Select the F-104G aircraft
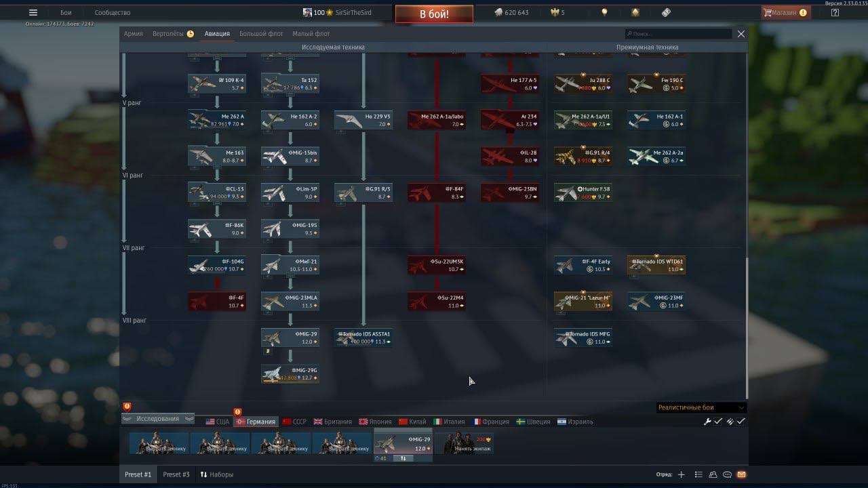The image size is (868, 488). pyautogui.click(x=217, y=265)
